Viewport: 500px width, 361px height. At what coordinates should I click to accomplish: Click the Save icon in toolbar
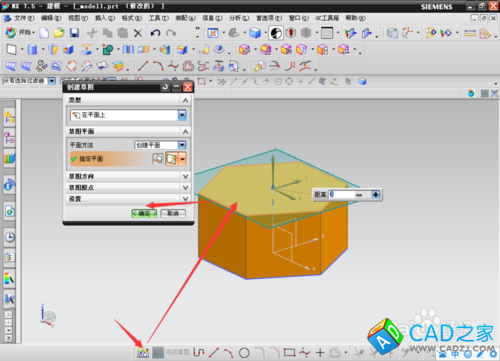pyautogui.click(x=74, y=33)
